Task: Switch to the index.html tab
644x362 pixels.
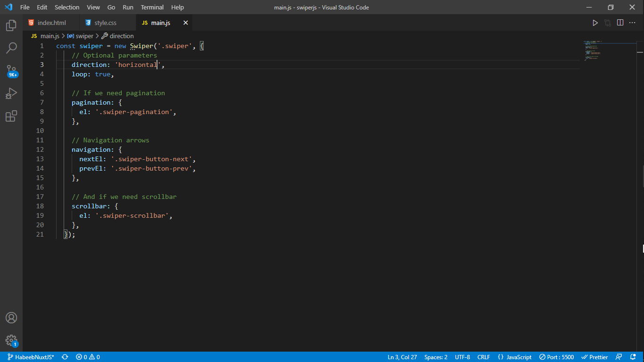Action: pyautogui.click(x=51, y=23)
